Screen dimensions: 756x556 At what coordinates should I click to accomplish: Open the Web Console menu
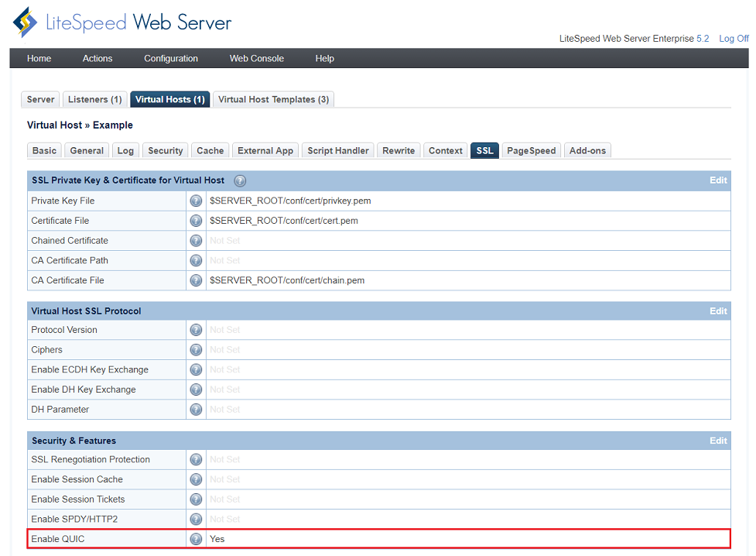(256, 58)
